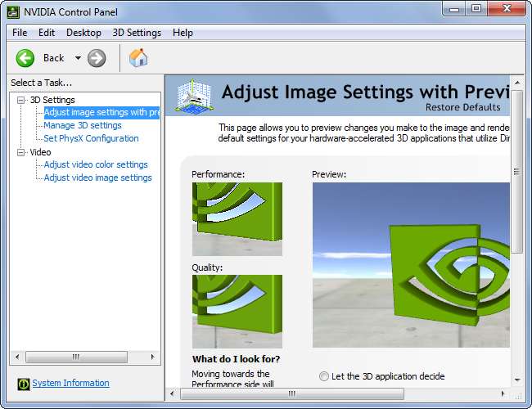Click the 'Performance:' label
532x409 pixels.
click(219, 174)
